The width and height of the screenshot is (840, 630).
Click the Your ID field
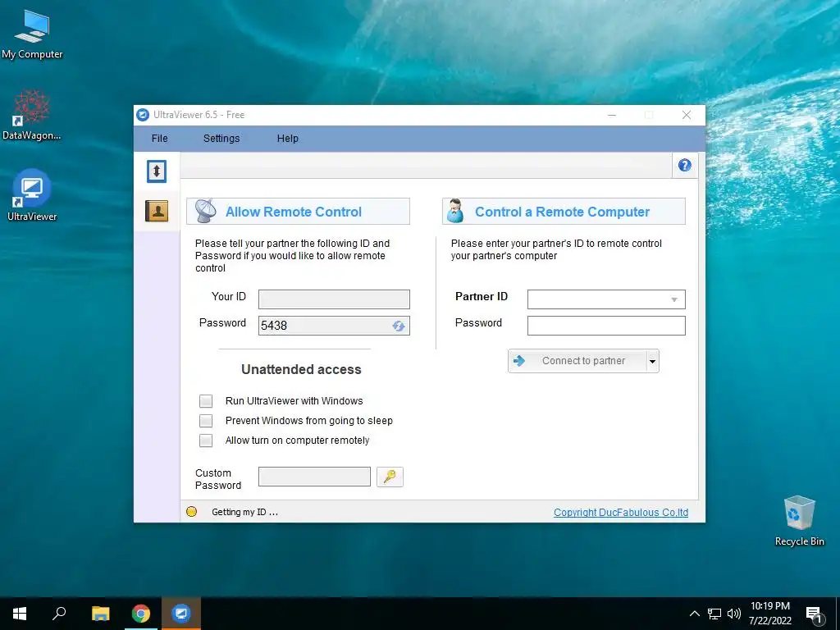coord(335,299)
